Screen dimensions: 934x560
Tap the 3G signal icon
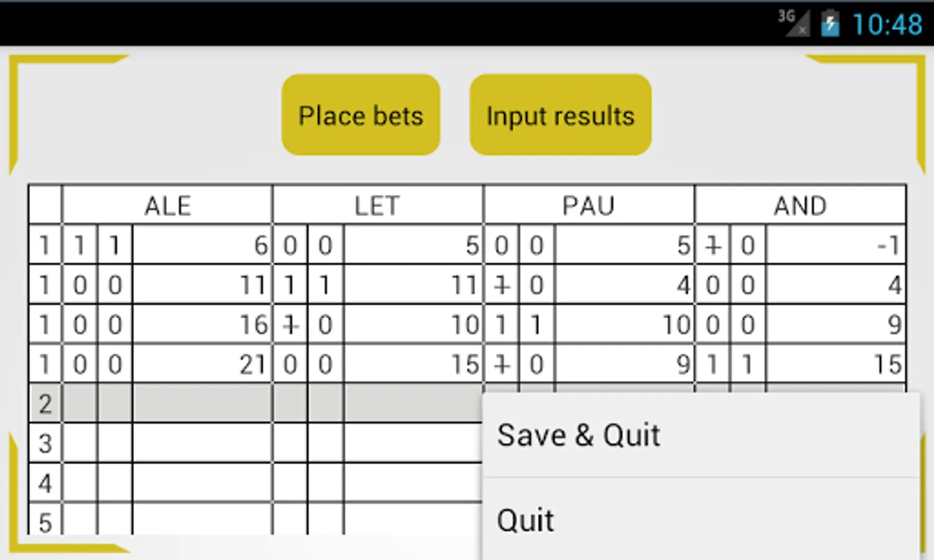coord(793,23)
